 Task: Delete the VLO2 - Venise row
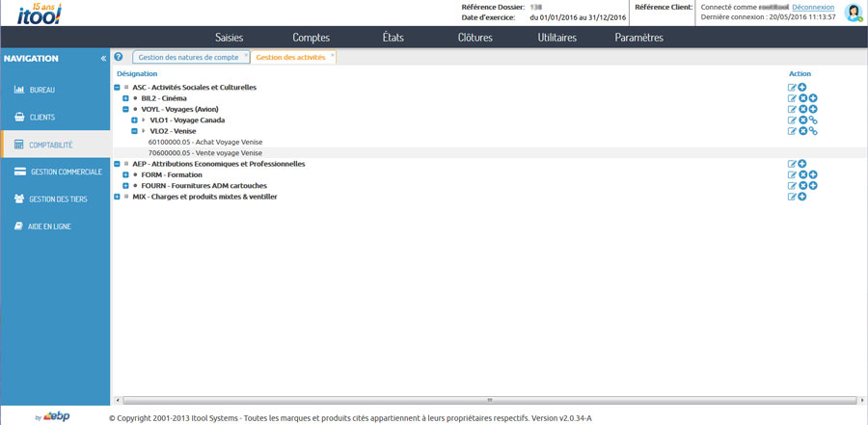(x=802, y=131)
